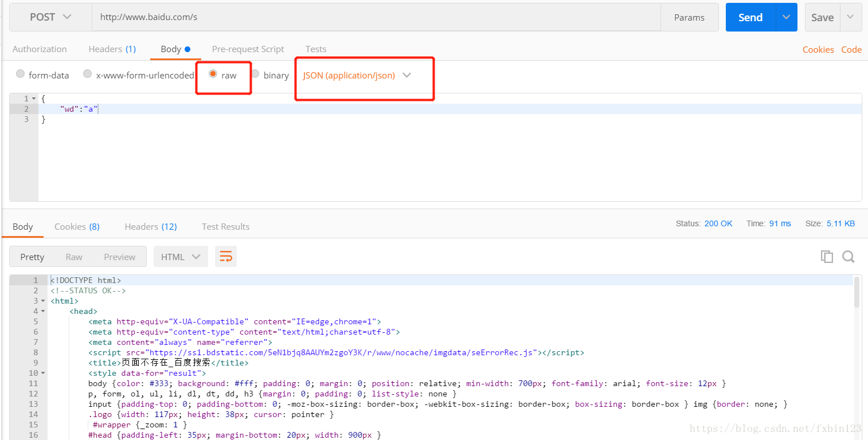Collapse the html tag fold arrow on line 3

tap(43, 301)
